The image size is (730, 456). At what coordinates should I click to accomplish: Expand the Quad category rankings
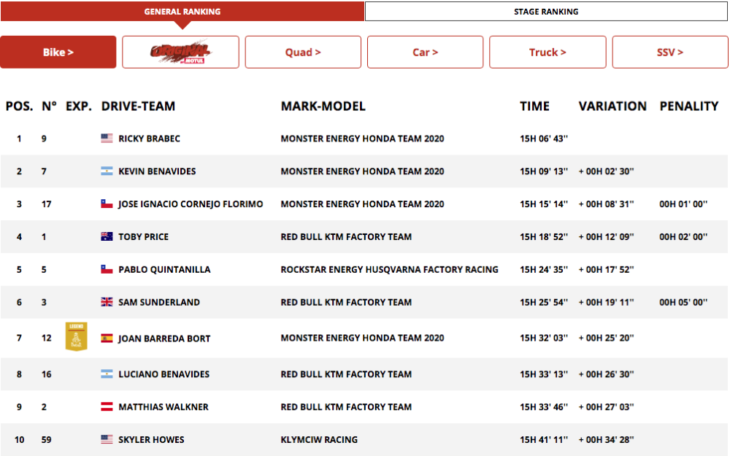tap(303, 52)
